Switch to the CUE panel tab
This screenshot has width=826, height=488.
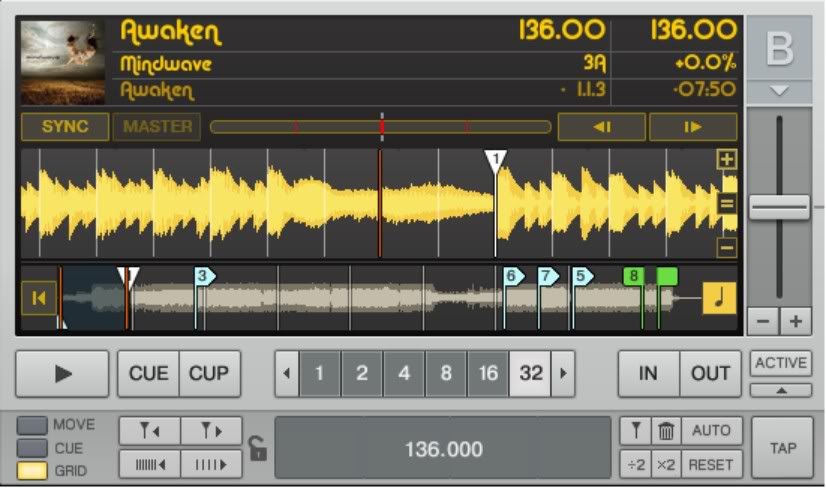click(x=33, y=448)
